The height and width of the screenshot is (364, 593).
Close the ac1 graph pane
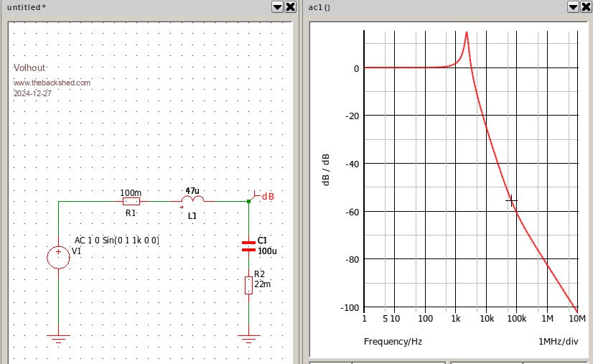click(x=587, y=6)
